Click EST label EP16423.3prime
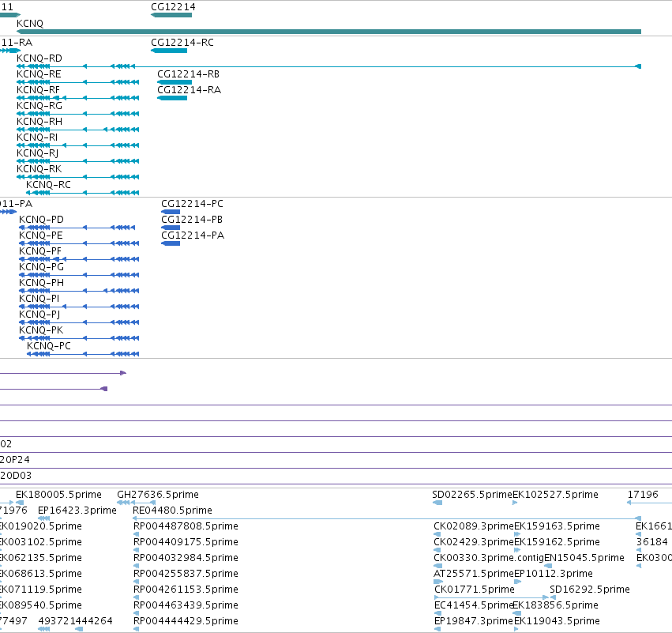The image size is (672, 633). point(77,511)
